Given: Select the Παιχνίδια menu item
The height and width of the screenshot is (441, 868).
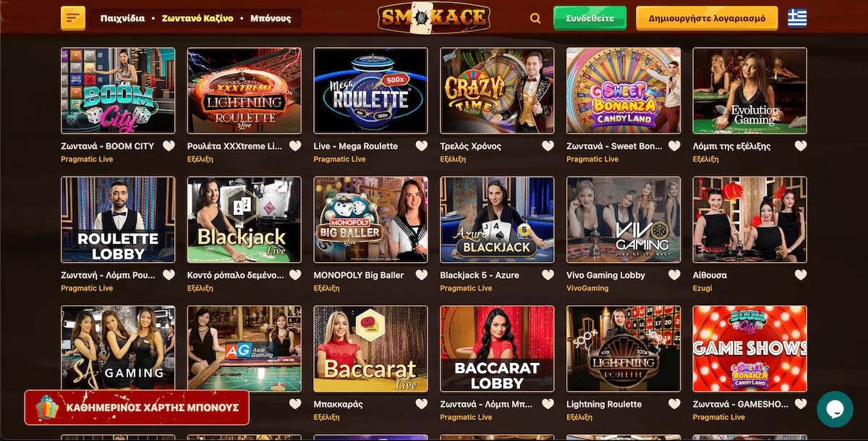Looking at the screenshot, I should 122,18.
